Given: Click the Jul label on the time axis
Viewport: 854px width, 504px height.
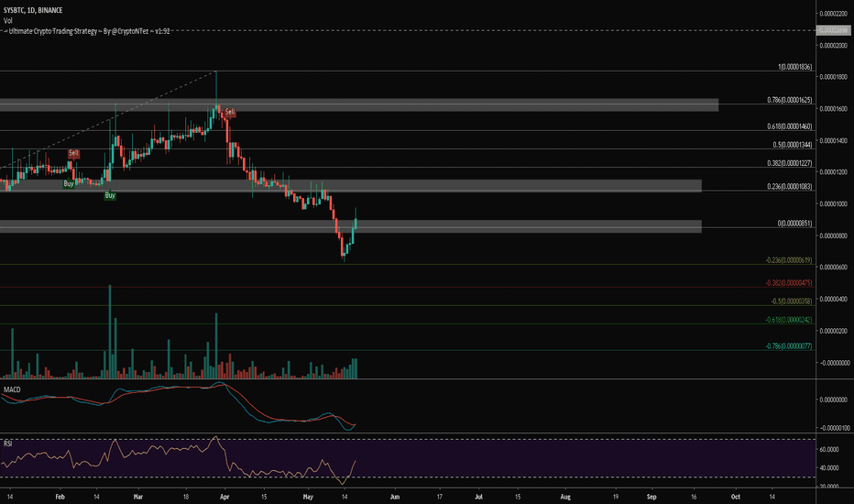Looking at the screenshot, I should pyautogui.click(x=478, y=497).
